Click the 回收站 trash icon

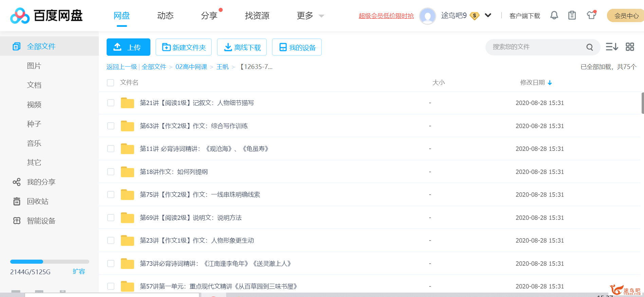tap(17, 202)
